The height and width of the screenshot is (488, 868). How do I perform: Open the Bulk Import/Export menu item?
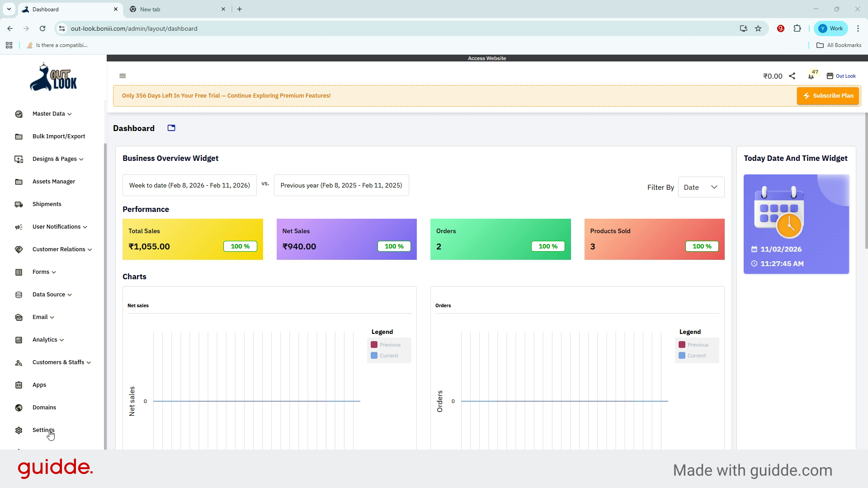59,136
